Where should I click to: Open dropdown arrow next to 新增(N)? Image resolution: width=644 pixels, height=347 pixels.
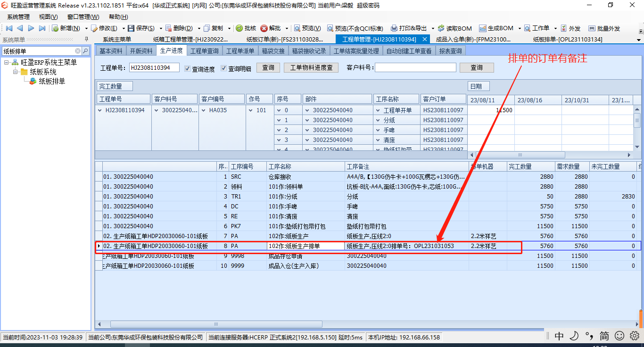pos(86,28)
